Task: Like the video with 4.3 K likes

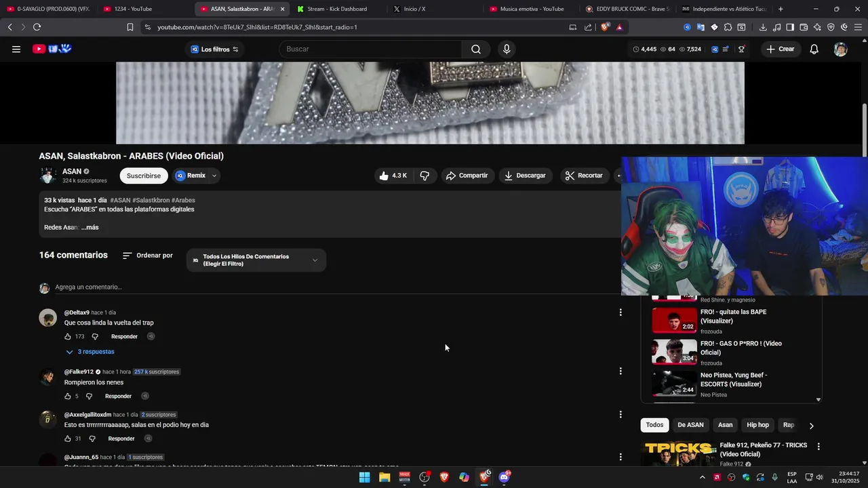Action: (x=393, y=176)
